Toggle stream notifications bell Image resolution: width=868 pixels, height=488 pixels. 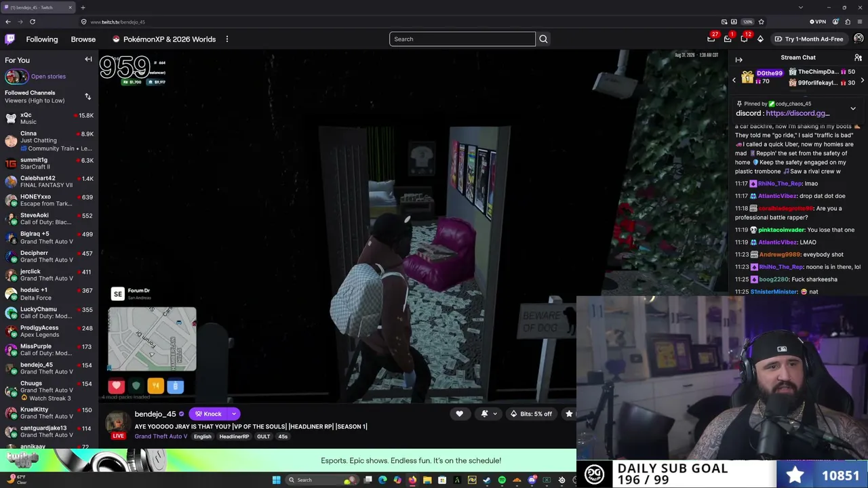tap(484, 414)
